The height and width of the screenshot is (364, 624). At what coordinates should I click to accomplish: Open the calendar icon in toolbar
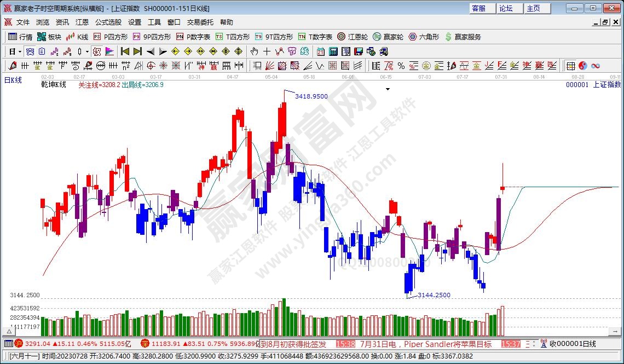click(320, 51)
